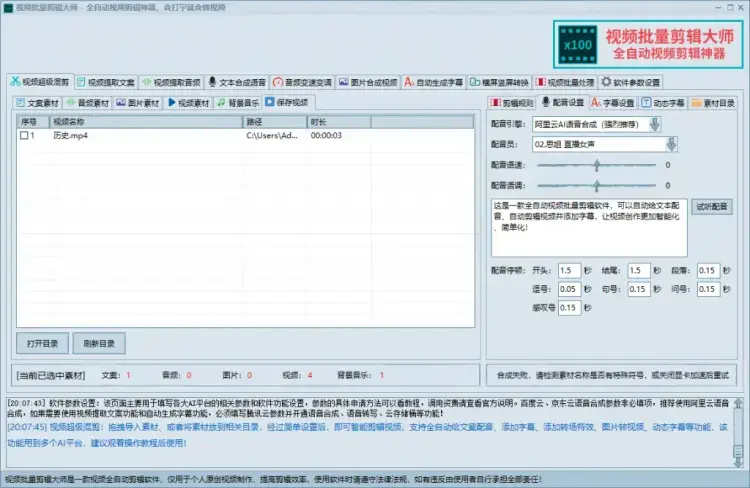750x488 pixels.
Task: Click the 时长 column header
Action: click(339, 122)
